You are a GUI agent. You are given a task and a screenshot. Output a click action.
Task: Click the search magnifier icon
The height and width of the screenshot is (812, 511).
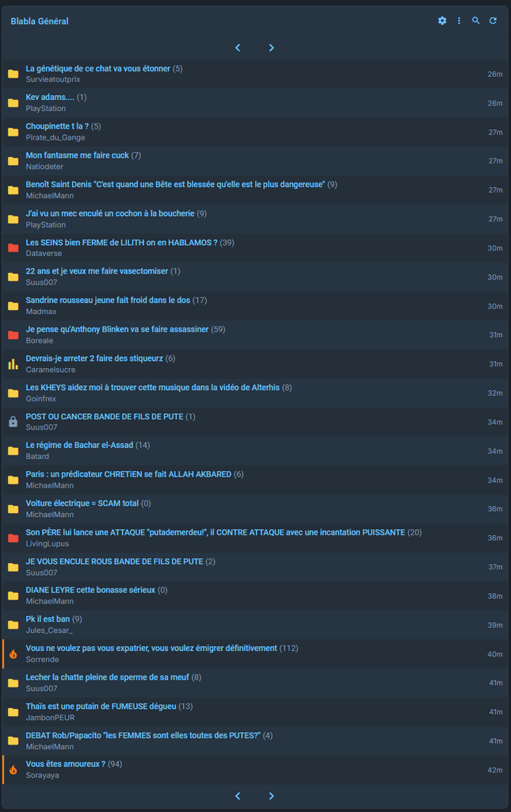[476, 21]
